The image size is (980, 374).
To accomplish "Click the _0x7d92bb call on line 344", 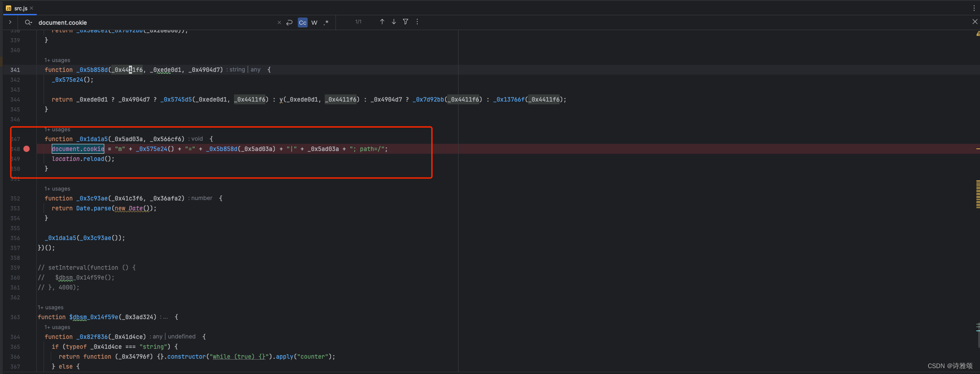I will [428, 99].
